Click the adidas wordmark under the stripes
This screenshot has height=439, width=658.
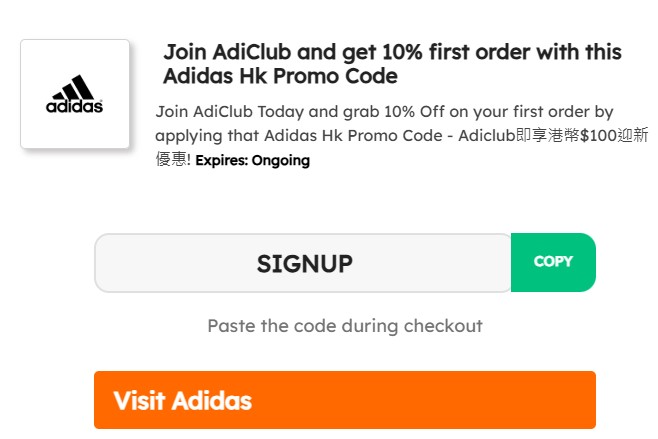point(75,104)
